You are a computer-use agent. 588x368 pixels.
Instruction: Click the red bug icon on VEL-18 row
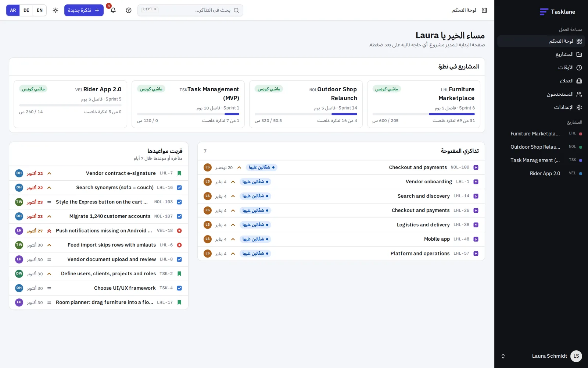pos(179,231)
